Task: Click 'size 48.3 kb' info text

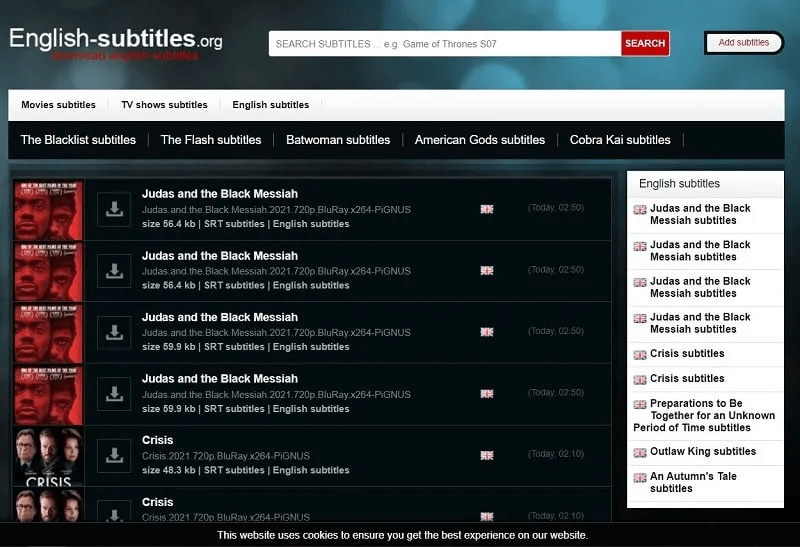Action: pos(168,470)
